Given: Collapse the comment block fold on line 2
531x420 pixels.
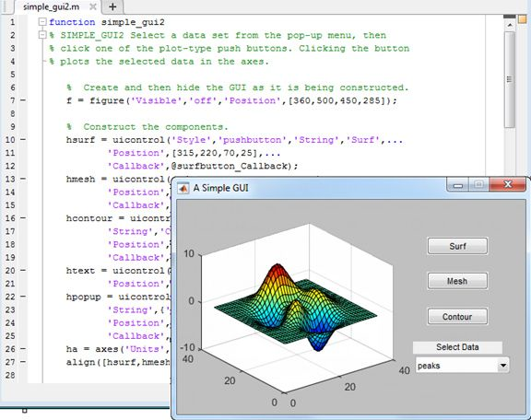Looking at the screenshot, I should (42, 35).
